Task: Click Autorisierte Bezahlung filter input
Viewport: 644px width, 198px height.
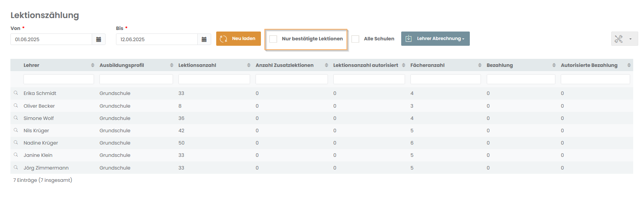Action: (x=595, y=79)
